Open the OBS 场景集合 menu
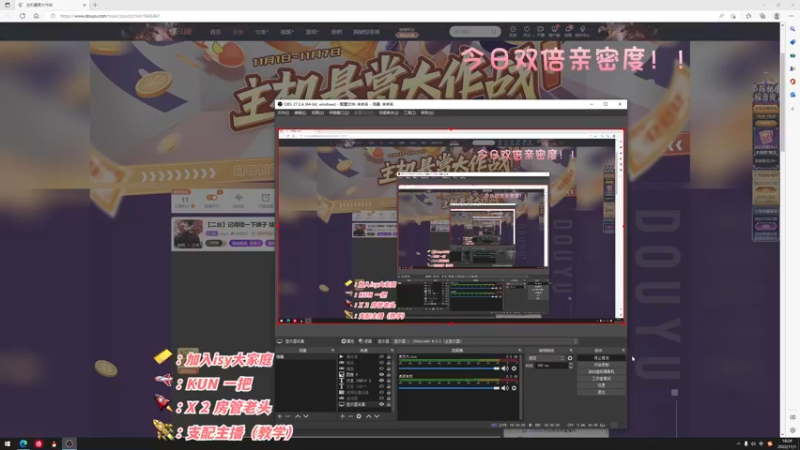The width and height of the screenshot is (800, 450). point(388,113)
